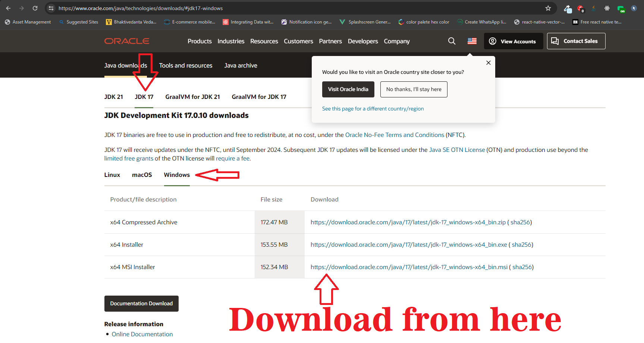This screenshot has height=343, width=644.
Task: Click the Oracle logo
Action: (x=127, y=41)
